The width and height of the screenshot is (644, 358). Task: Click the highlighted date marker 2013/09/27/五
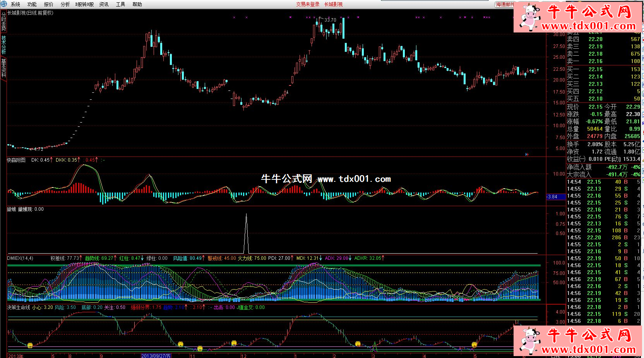point(156,356)
